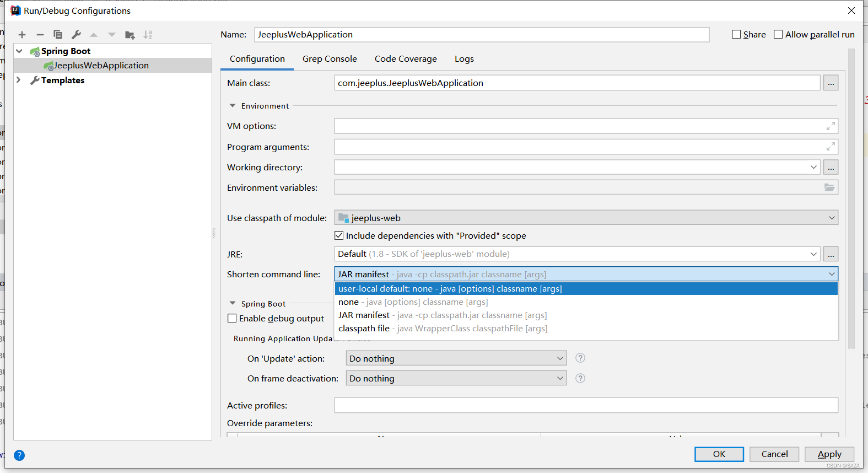
Task: Toggle the Share checkbox
Action: pyautogui.click(x=736, y=34)
